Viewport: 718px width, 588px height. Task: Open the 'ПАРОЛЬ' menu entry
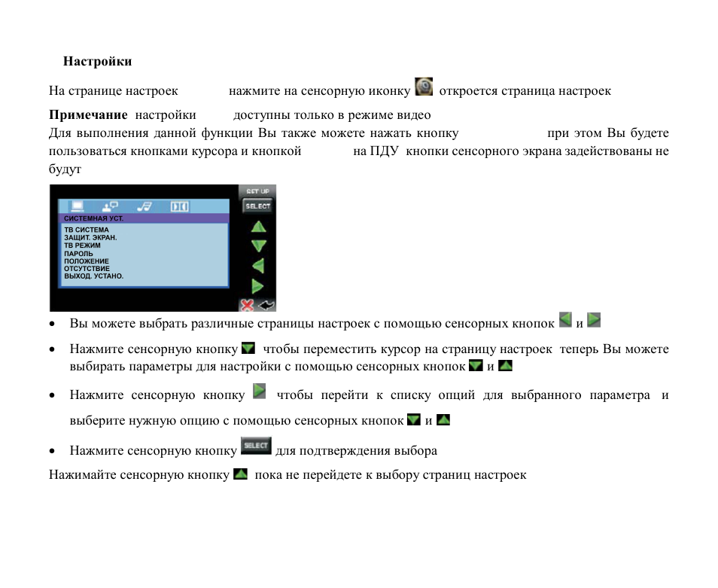[78, 253]
